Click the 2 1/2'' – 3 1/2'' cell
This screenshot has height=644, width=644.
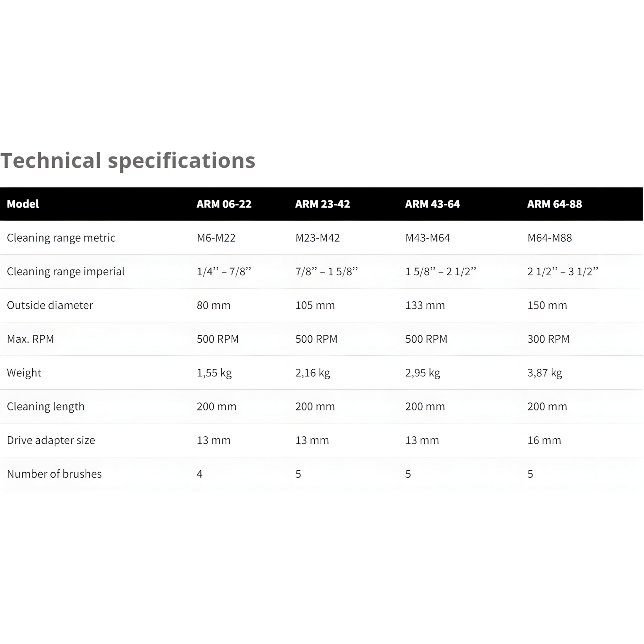point(563,271)
